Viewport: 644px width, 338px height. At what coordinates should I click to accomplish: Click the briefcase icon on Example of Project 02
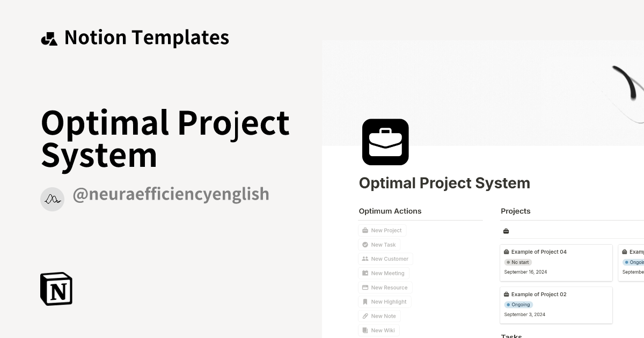pyautogui.click(x=506, y=295)
